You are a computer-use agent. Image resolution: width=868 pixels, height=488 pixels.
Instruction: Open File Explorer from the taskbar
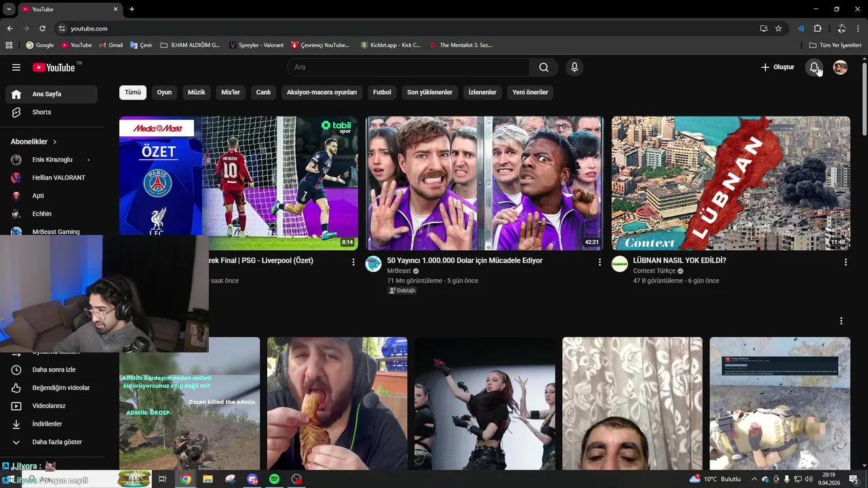208,479
